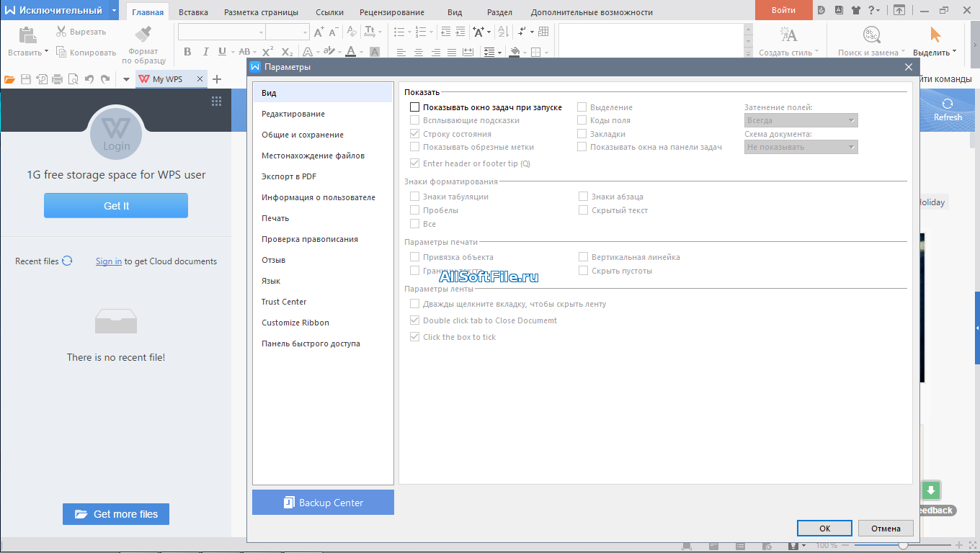980x553 pixels.
Task: Open the app grid icon above Login
Action: coord(216,102)
